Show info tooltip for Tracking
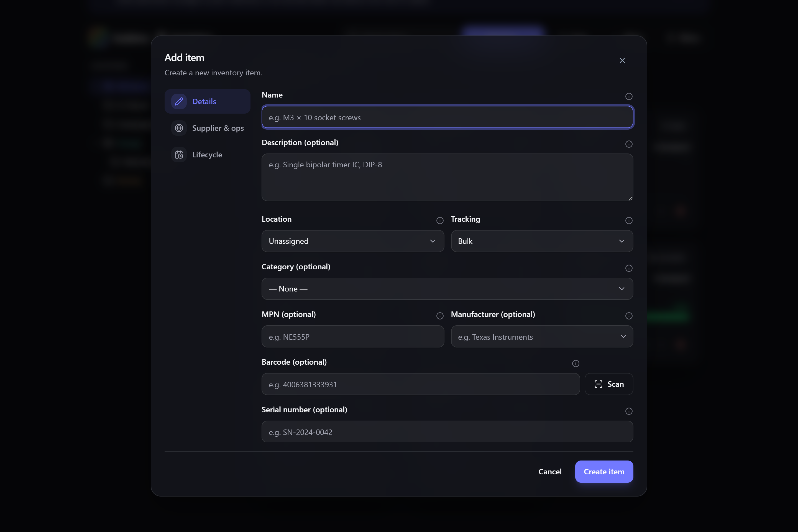Viewport: 798px width, 532px height. click(629, 221)
